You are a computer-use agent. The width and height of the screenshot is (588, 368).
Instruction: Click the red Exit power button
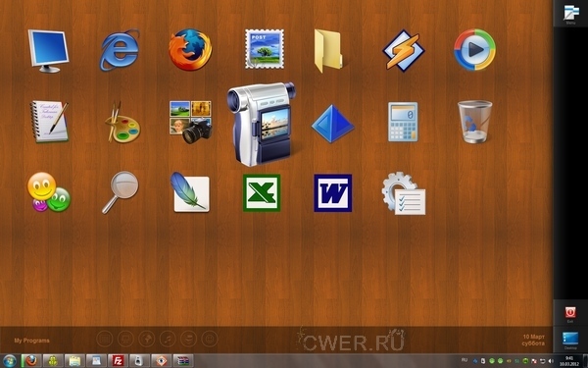(x=570, y=313)
